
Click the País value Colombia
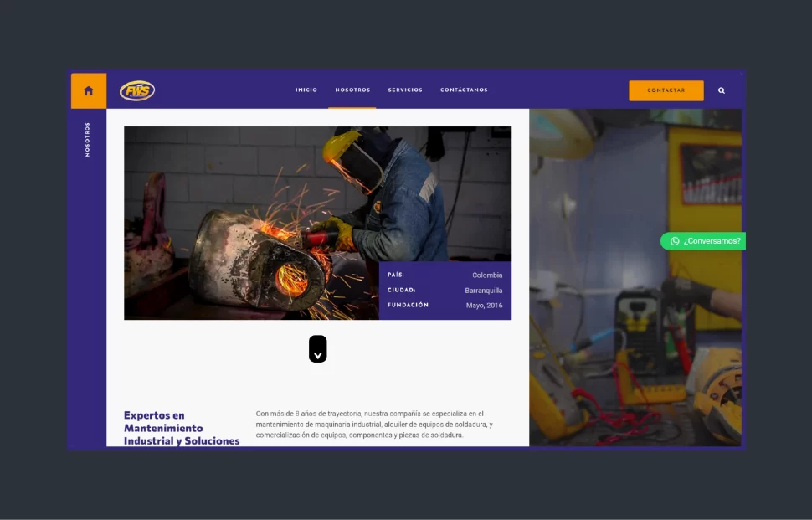click(x=487, y=275)
